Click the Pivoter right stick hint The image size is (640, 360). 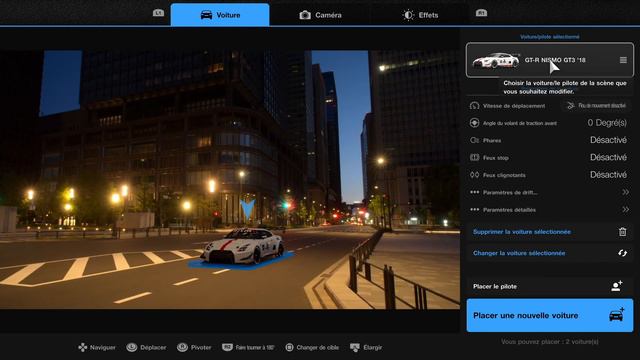pyautogui.click(x=194, y=347)
